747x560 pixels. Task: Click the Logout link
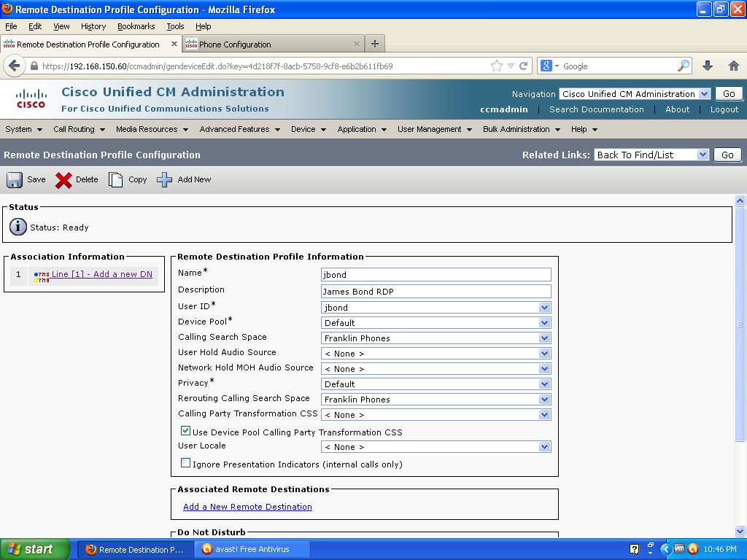(x=724, y=109)
